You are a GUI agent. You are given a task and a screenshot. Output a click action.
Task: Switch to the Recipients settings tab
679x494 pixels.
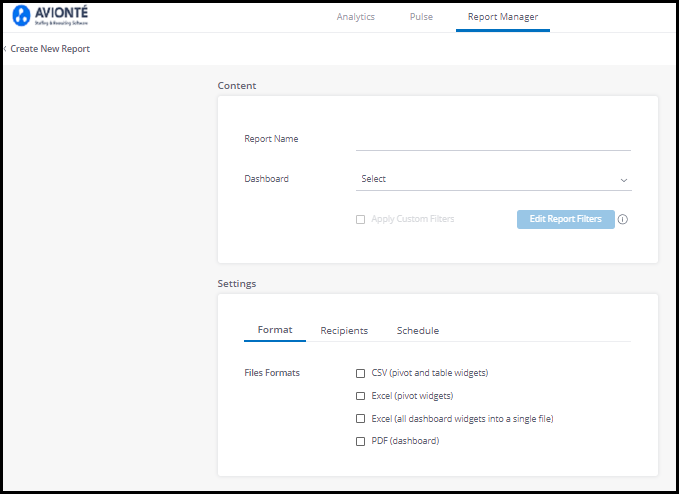(x=344, y=331)
